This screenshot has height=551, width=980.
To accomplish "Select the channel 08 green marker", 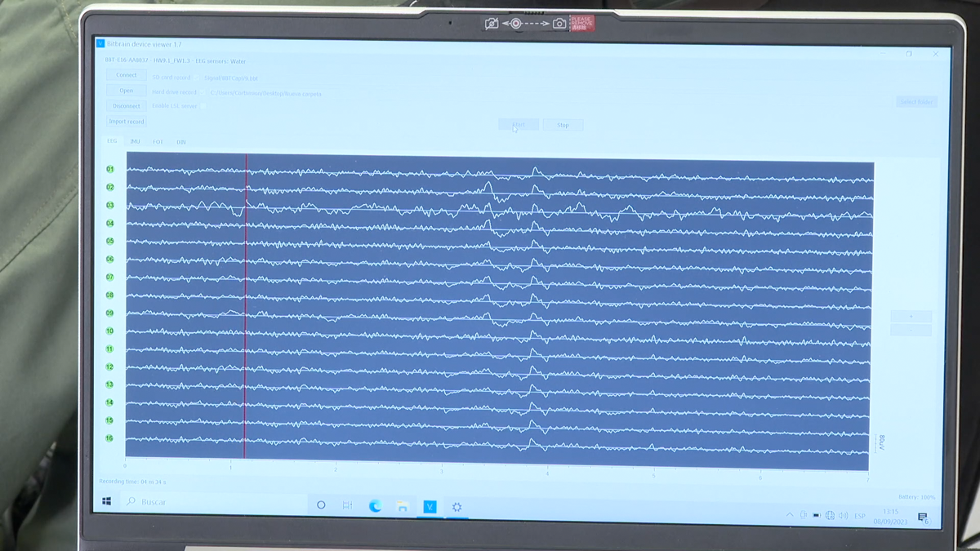I will pos(109,295).
